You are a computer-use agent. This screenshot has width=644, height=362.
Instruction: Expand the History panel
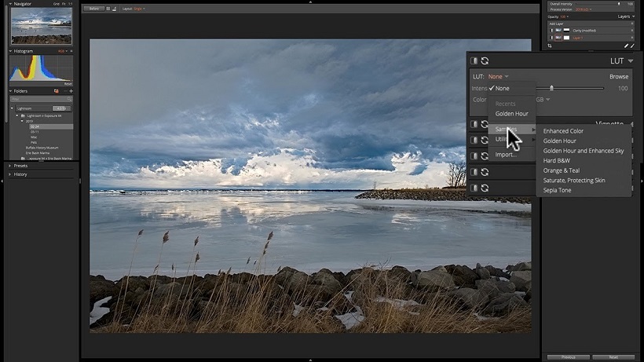click(x=10, y=174)
